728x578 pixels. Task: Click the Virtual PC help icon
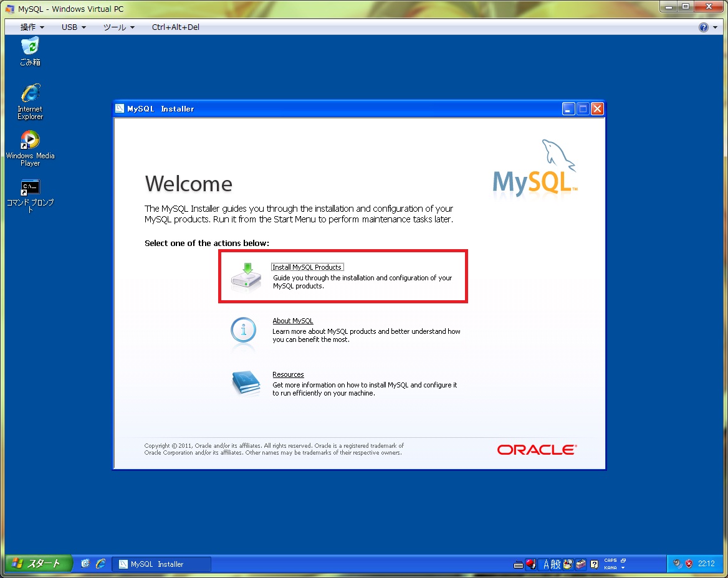coord(704,27)
